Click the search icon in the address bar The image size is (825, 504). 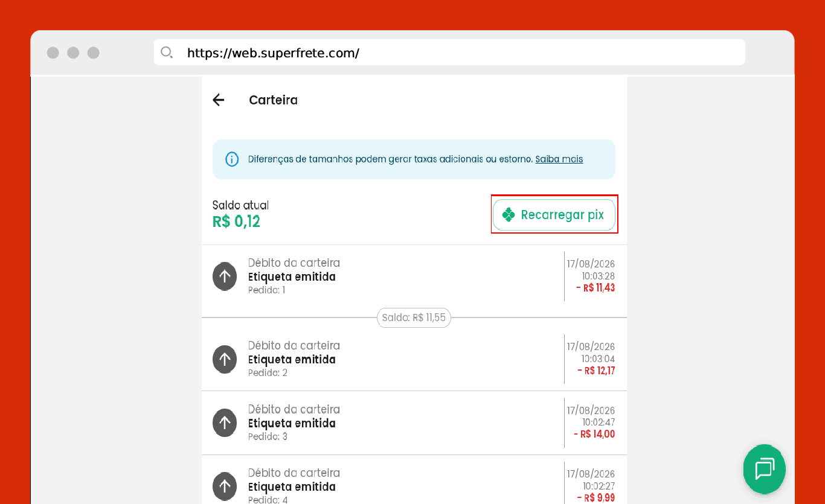(x=167, y=53)
